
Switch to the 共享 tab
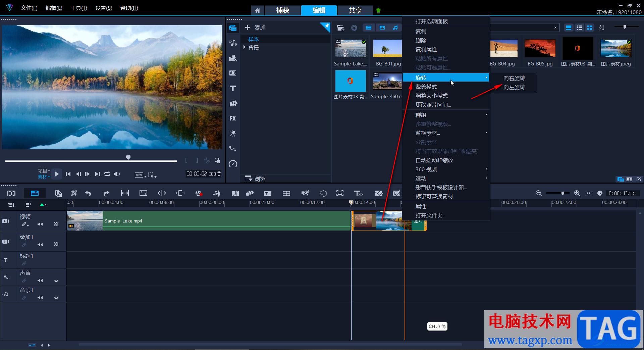pyautogui.click(x=355, y=10)
